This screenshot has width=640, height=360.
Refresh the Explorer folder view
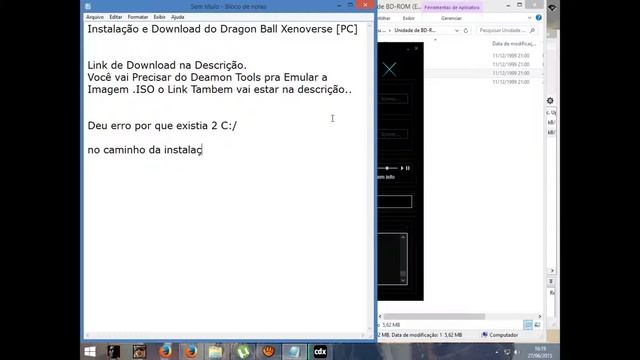(x=466, y=31)
